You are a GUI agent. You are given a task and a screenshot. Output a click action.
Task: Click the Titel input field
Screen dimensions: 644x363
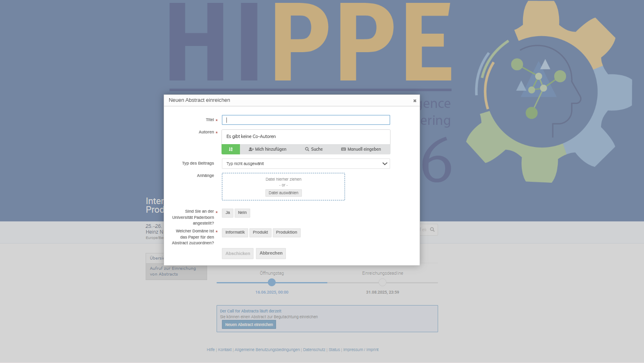[306, 120]
